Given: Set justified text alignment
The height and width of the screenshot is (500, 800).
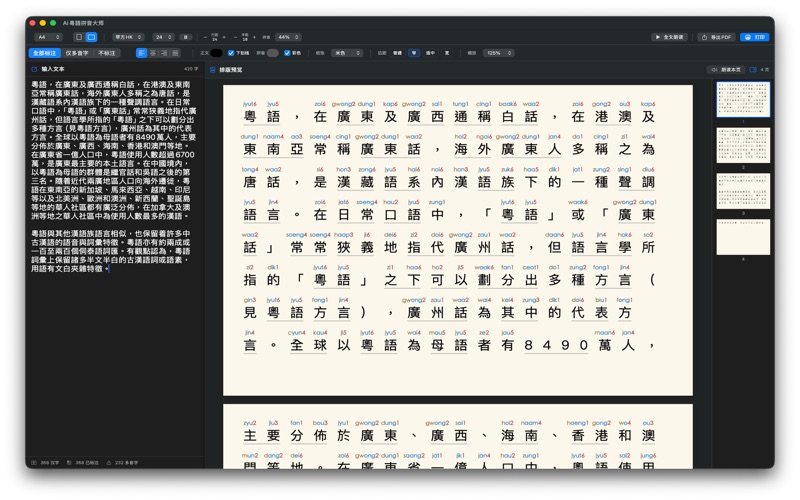Looking at the screenshot, I should pos(175,53).
